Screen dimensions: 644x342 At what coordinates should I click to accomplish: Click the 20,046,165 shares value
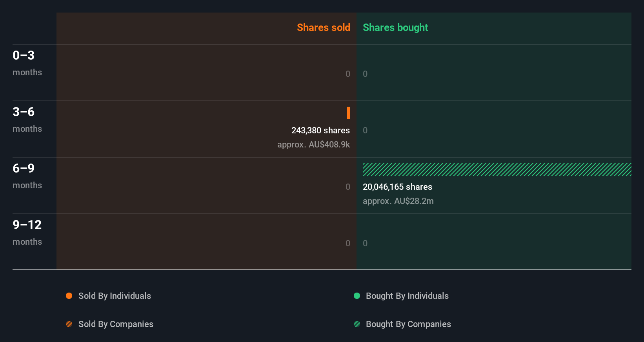(x=397, y=187)
